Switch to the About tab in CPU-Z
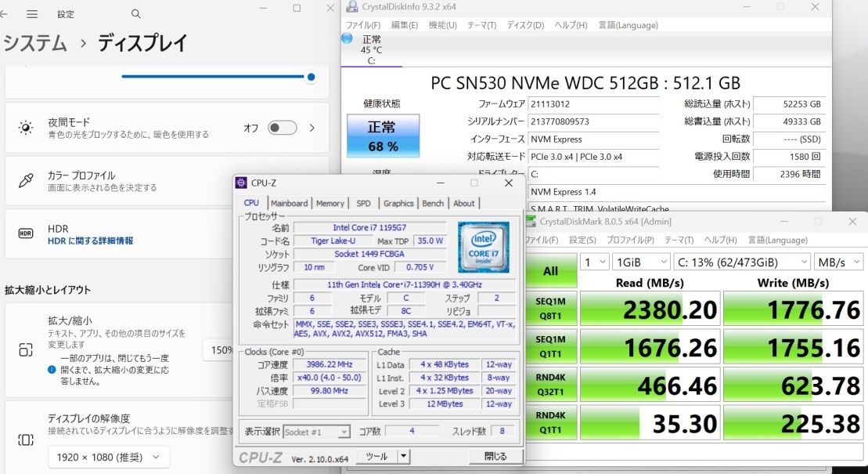Image resolution: width=868 pixels, height=474 pixels. pyautogui.click(x=464, y=204)
